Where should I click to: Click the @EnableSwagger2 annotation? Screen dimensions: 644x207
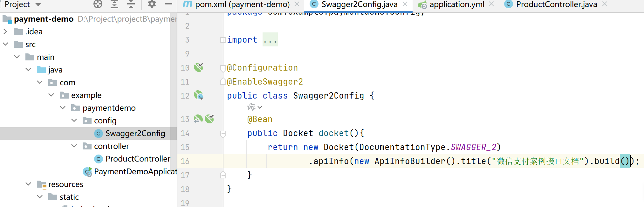click(x=265, y=82)
